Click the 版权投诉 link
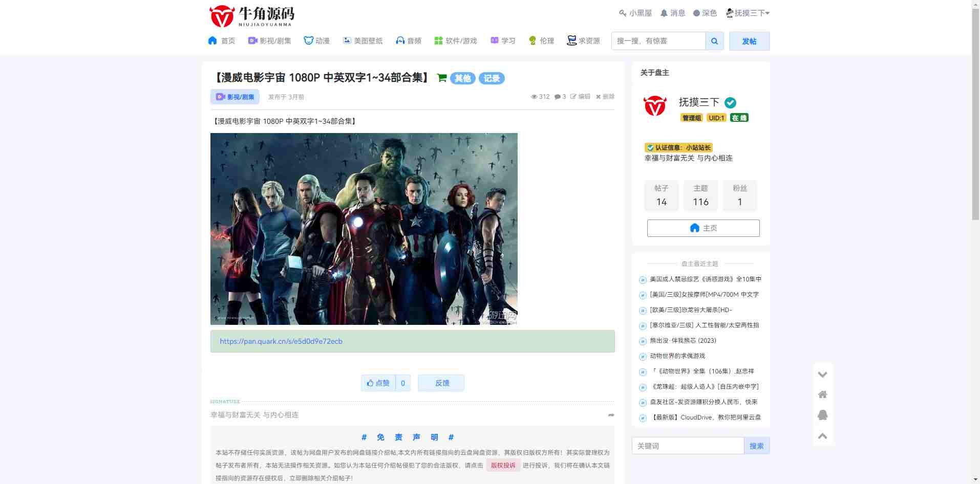Screen dimensions: 980x484 click(503, 465)
